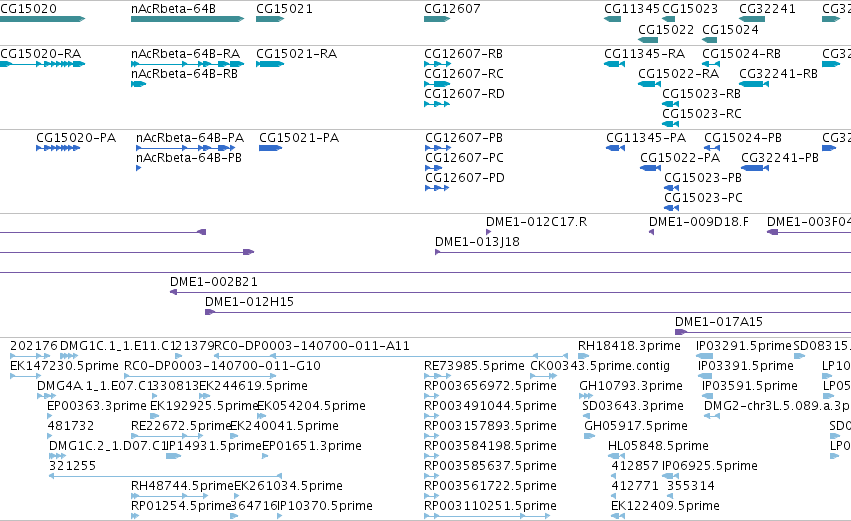Click protein CG15021-PA
Viewport: 851px width, 521px height.
click(x=299, y=138)
